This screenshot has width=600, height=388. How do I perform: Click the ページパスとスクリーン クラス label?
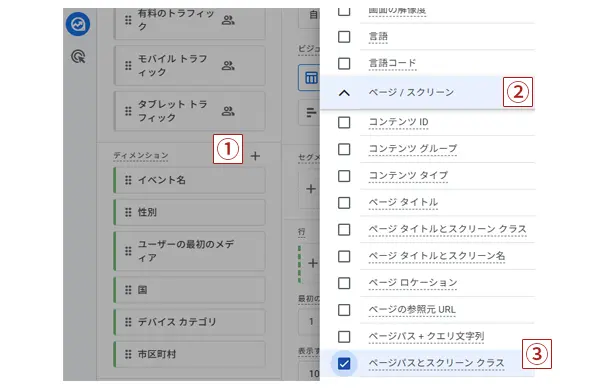click(436, 363)
